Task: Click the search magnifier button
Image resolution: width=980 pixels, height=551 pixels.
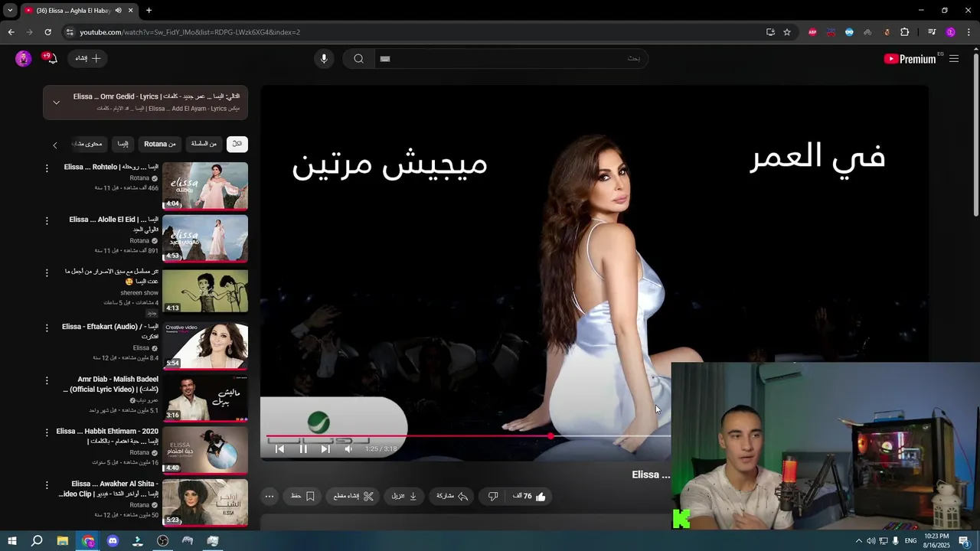Action: [x=358, y=59]
